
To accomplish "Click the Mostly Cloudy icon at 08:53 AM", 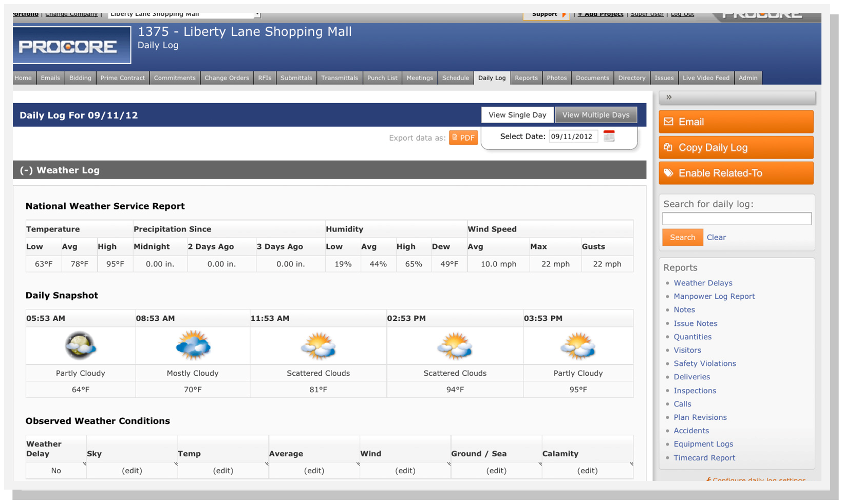I will (x=193, y=345).
